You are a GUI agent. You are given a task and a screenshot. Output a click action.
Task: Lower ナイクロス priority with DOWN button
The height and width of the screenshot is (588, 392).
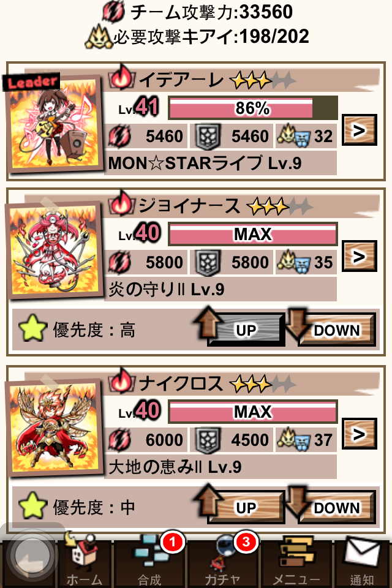332,507
